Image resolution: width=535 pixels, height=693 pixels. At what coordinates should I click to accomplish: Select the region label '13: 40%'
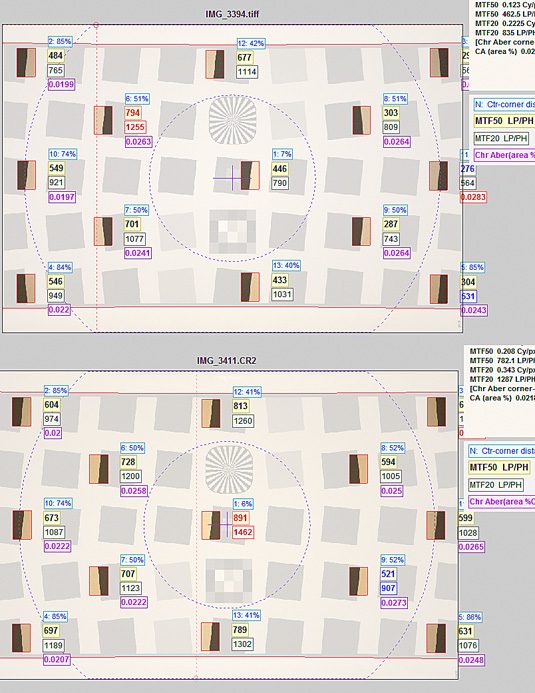286,266
